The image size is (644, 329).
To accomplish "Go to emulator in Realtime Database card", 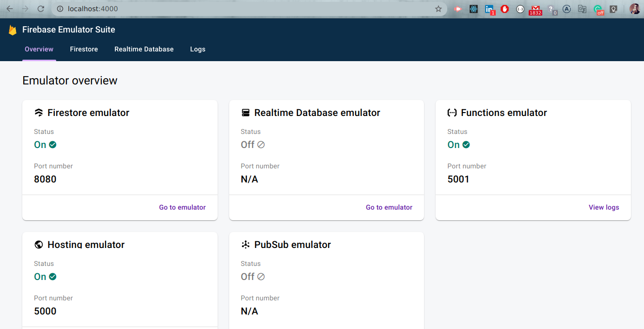I will pos(389,207).
